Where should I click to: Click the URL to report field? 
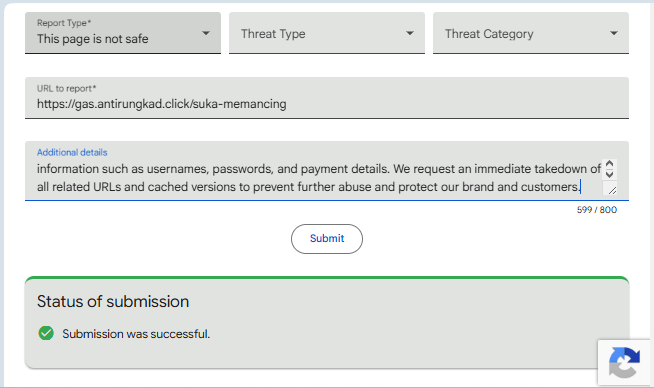[327, 98]
